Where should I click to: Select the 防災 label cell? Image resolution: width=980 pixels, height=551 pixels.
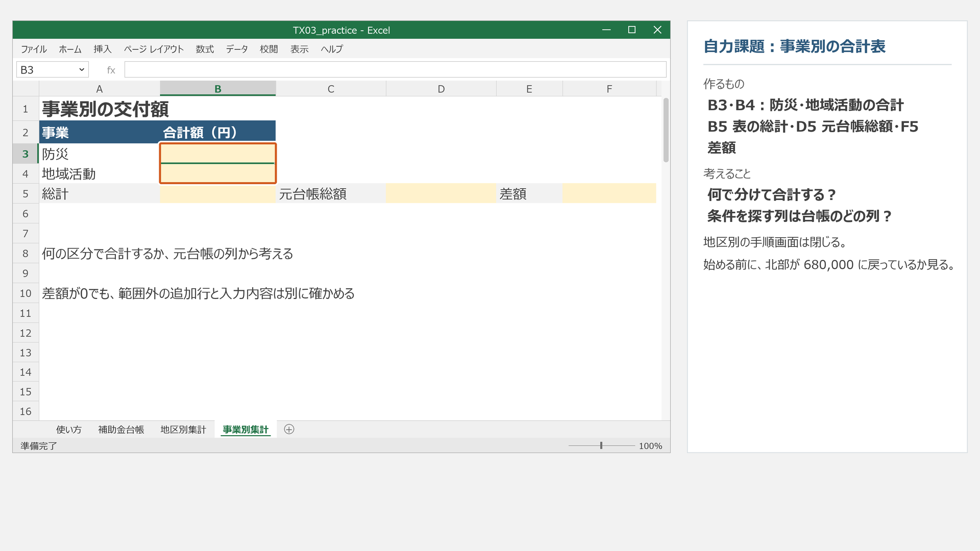pos(100,154)
